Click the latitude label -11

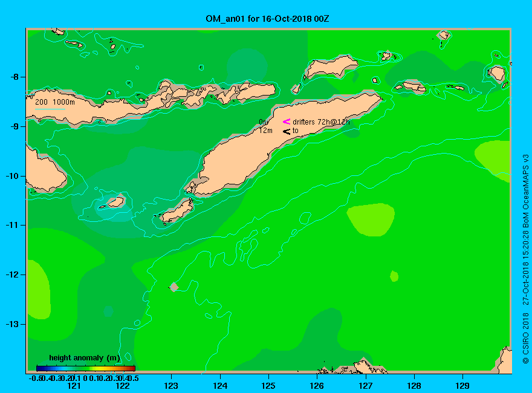pyautogui.click(x=12, y=225)
